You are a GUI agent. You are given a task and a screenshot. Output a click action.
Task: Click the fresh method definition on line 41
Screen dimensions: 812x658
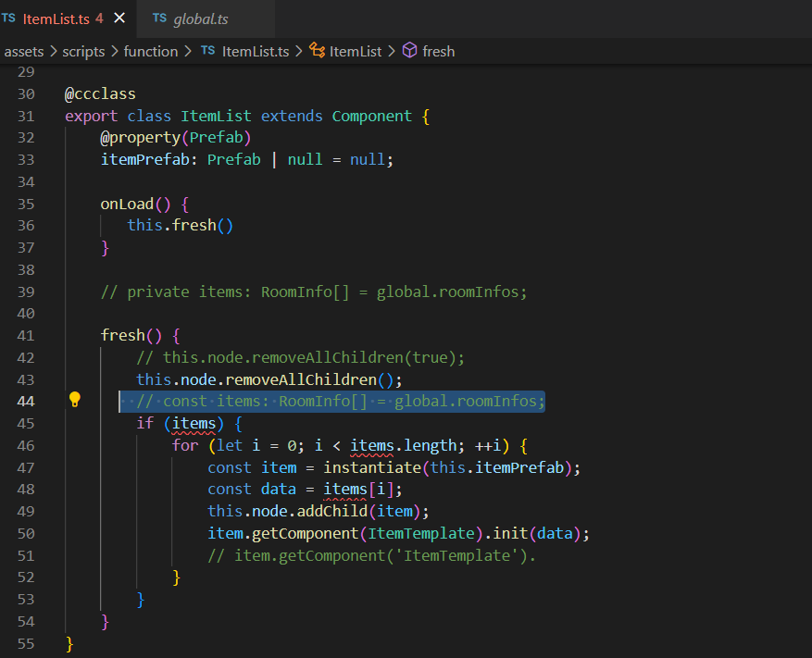(123, 335)
